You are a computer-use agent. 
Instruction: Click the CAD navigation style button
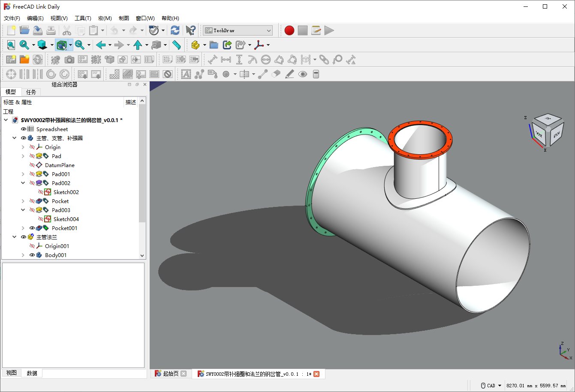(x=491, y=386)
